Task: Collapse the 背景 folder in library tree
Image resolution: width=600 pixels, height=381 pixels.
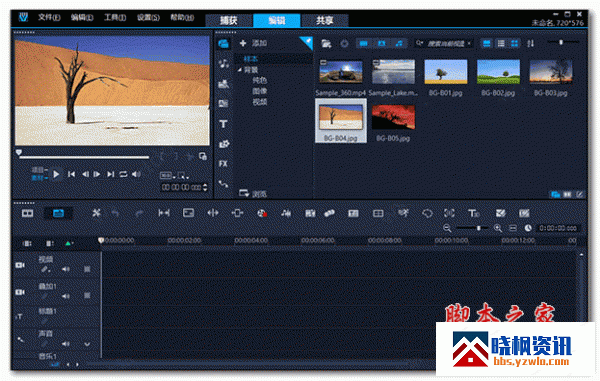Action: pyautogui.click(x=240, y=70)
